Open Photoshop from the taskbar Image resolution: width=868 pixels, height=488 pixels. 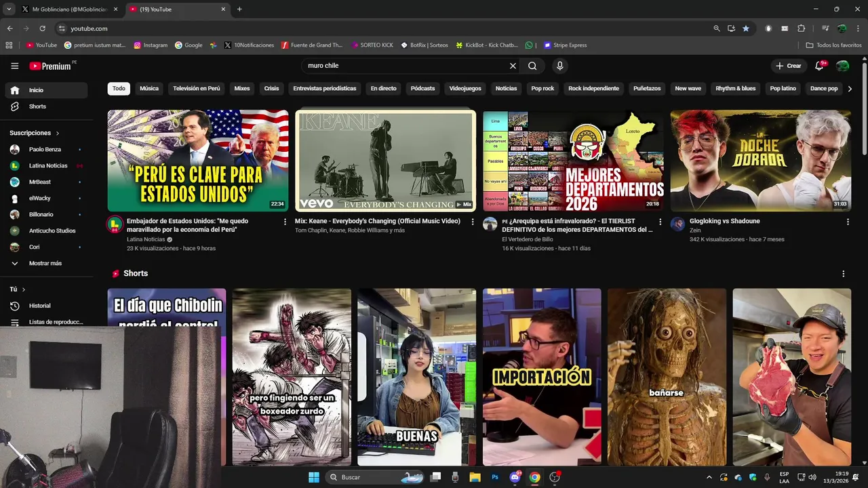495,477
